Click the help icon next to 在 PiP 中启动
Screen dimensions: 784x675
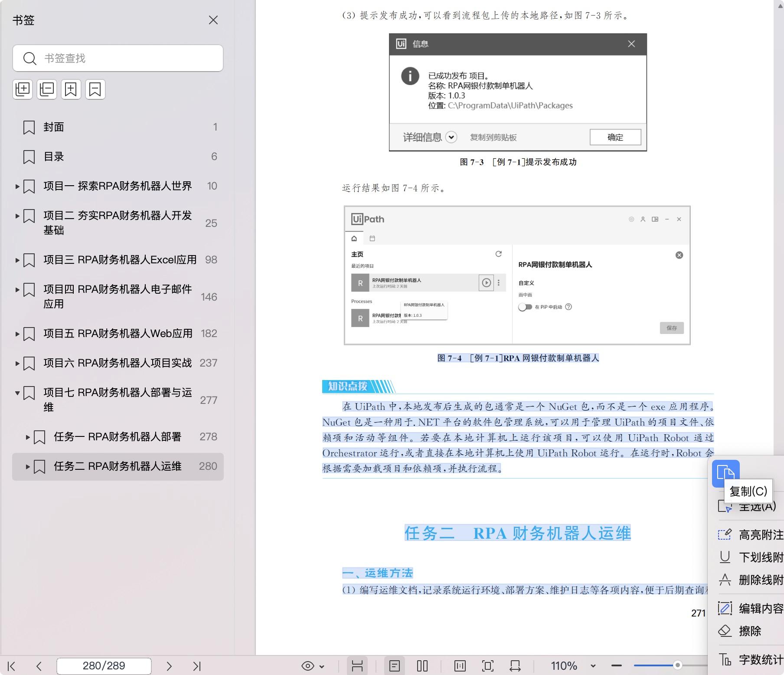coord(568,307)
